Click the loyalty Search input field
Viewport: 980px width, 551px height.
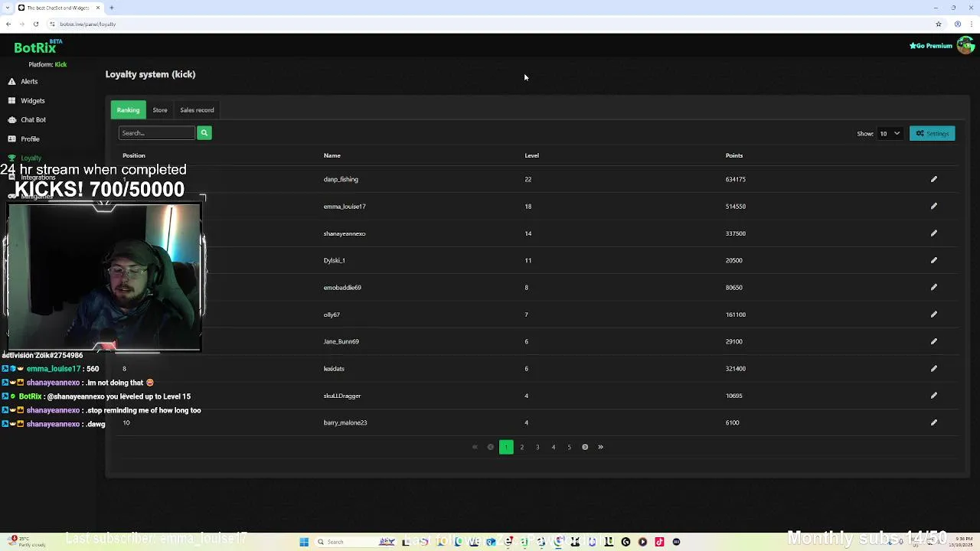pyautogui.click(x=157, y=133)
